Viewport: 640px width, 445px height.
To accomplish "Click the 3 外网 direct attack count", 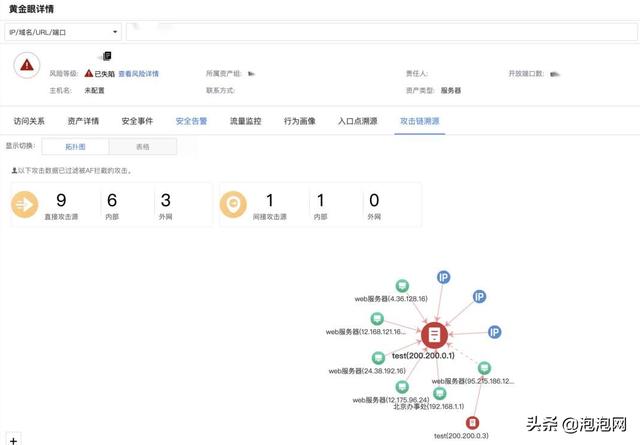I will 165,200.
